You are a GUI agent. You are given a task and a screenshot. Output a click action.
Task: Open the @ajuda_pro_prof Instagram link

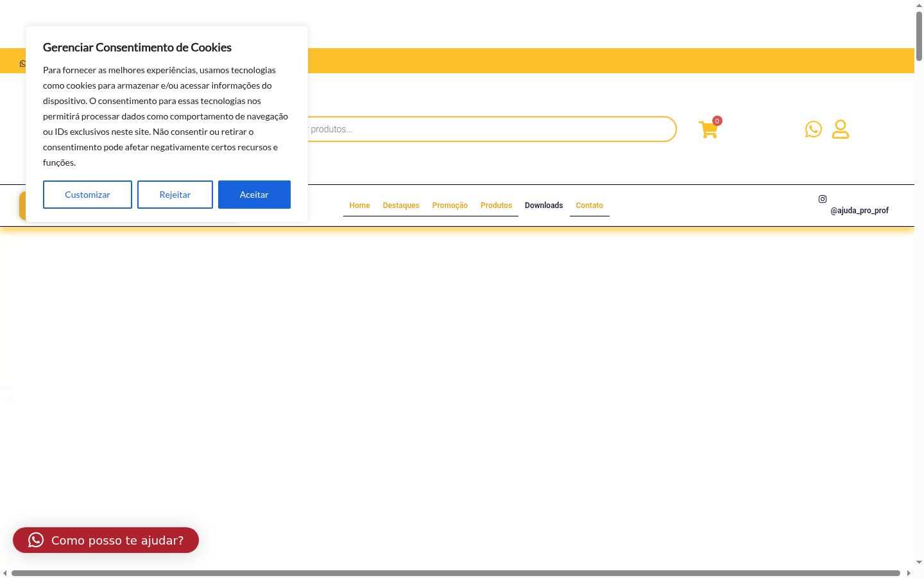[x=859, y=211]
